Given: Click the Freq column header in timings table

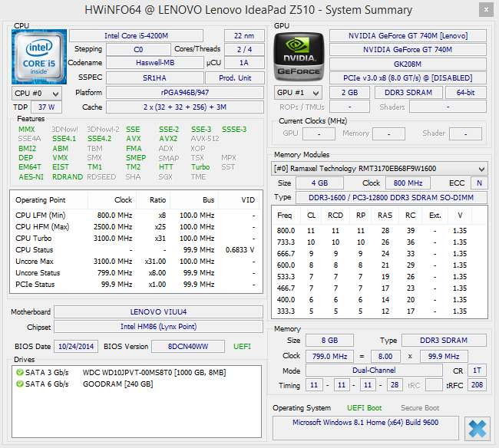Looking at the screenshot, I should 285,216.
